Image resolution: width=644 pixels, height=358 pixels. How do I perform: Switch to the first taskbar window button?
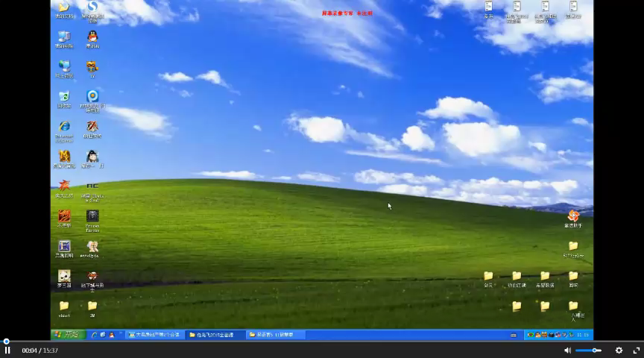coord(154,335)
